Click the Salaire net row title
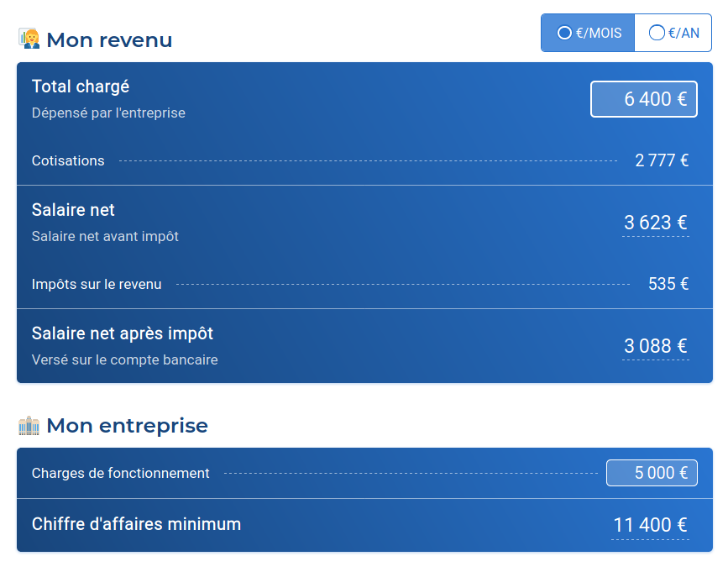 pyautogui.click(x=73, y=210)
